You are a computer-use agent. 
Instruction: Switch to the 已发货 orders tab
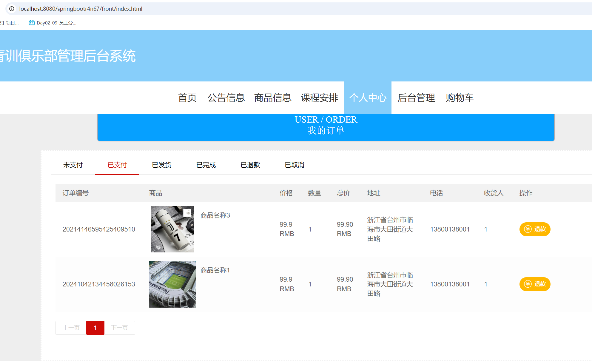coord(162,165)
